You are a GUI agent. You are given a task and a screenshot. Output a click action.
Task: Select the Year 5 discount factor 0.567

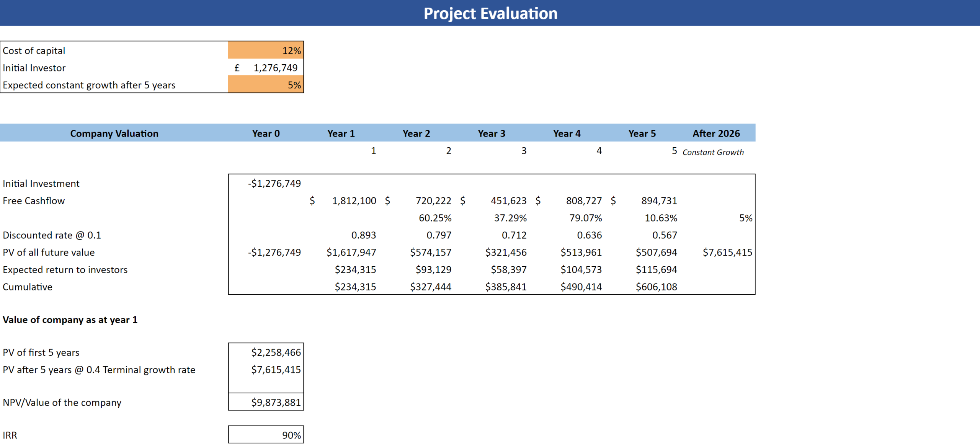[x=664, y=235]
